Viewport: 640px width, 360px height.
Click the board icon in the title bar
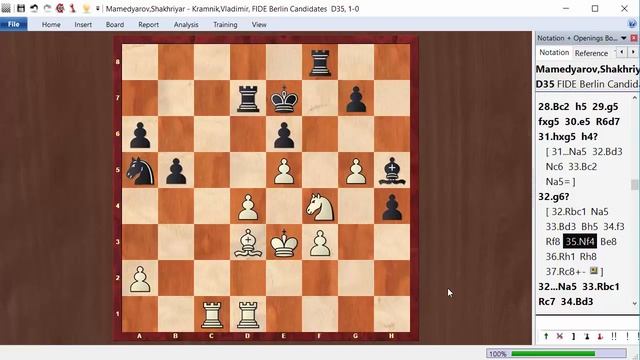(x=6, y=8)
